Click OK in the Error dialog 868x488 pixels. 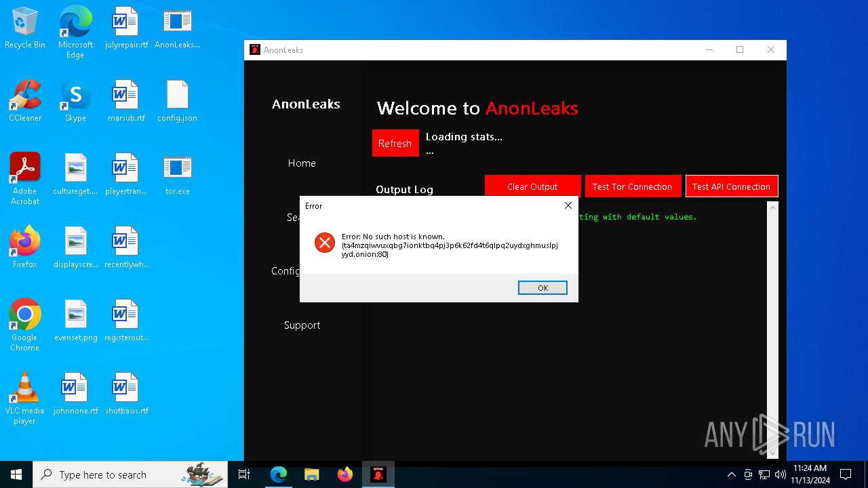542,288
